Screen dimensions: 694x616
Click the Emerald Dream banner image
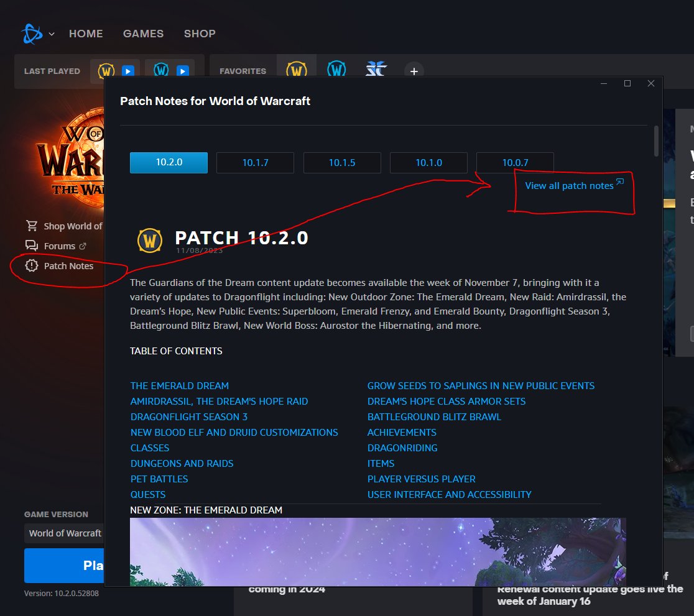tap(378, 552)
